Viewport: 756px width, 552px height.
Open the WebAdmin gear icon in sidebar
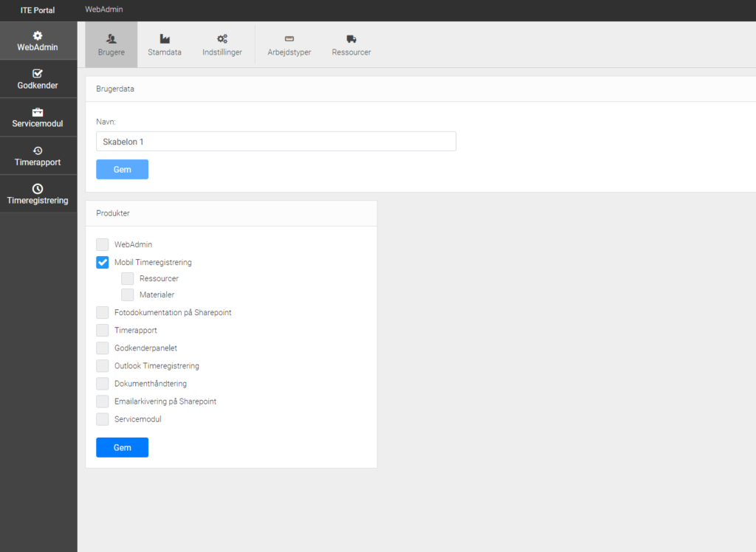click(38, 35)
